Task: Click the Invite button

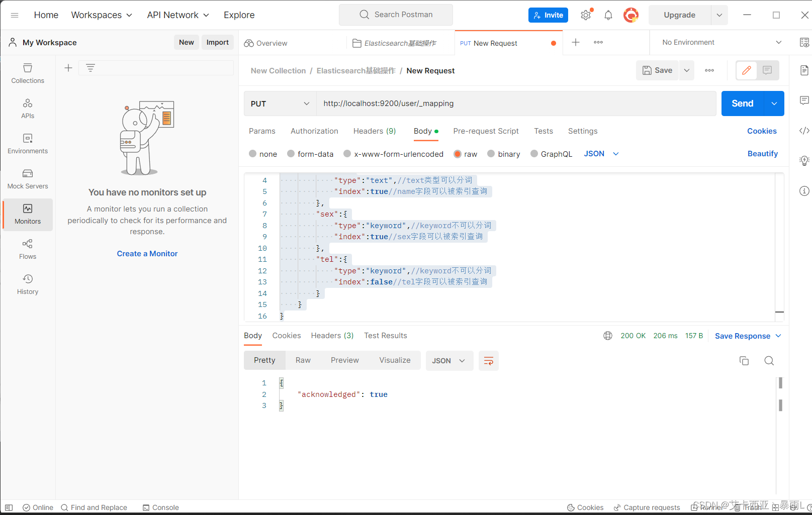Action: 549,15
